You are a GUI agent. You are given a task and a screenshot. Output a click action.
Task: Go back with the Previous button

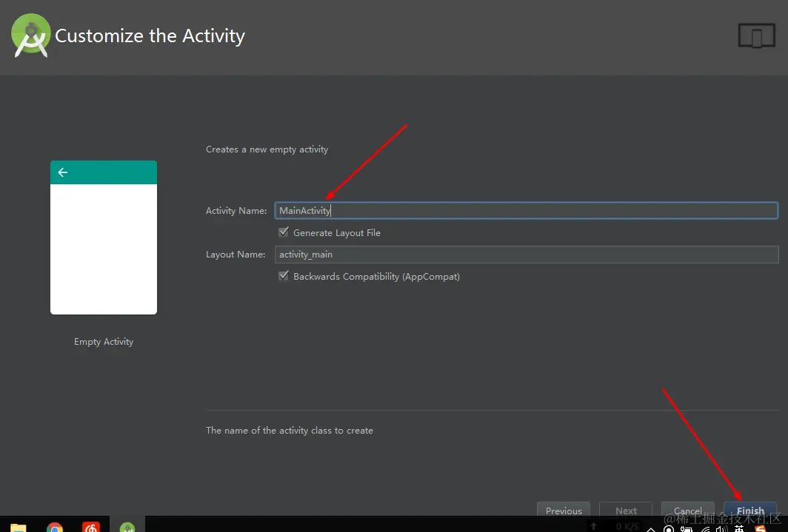[564, 510]
